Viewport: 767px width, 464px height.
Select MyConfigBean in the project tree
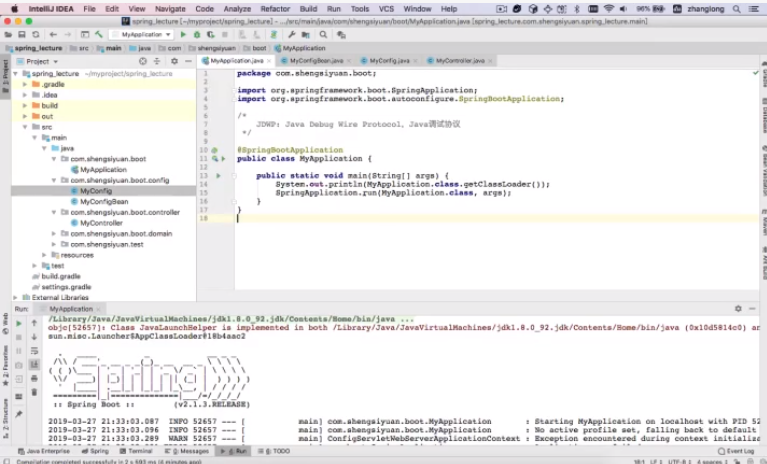click(x=103, y=201)
